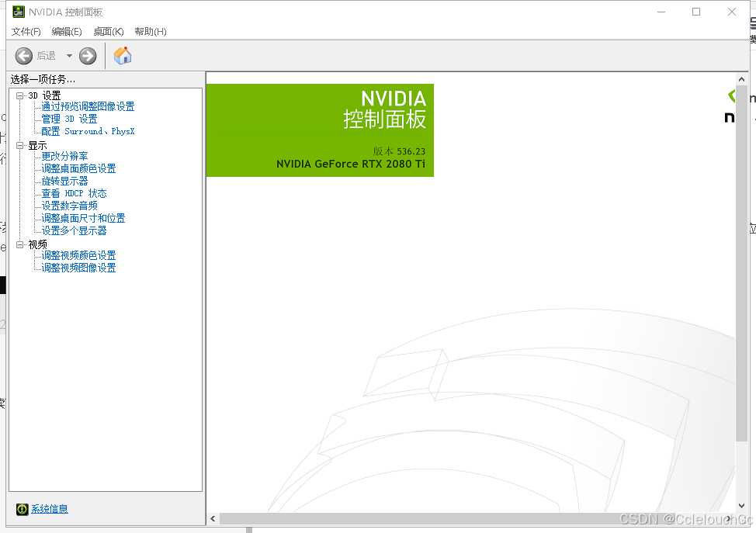Collapse the 视频 tree node
The image size is (756, 533).
19,244
